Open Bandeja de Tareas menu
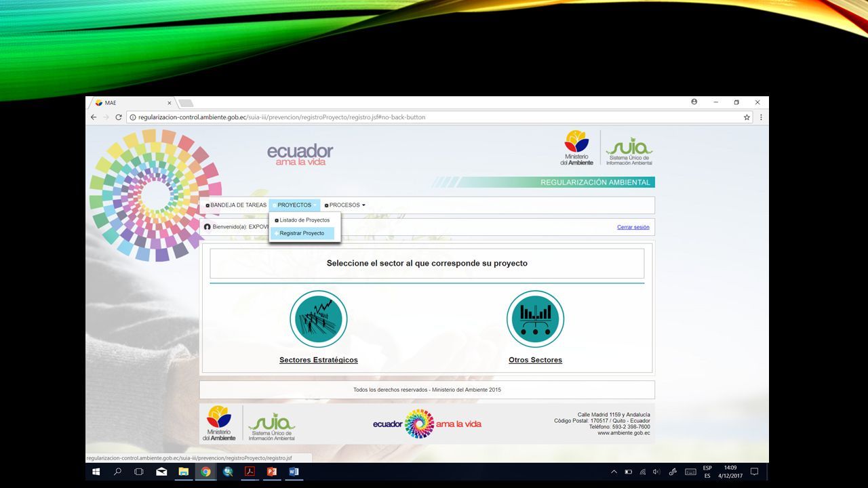868x488 pixels. 236,205
